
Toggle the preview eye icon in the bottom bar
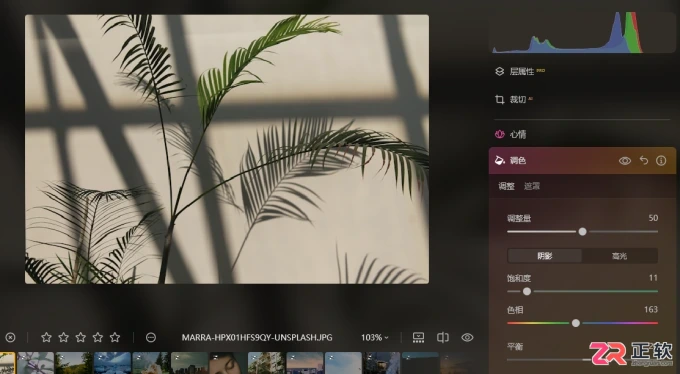click(467, 338)
